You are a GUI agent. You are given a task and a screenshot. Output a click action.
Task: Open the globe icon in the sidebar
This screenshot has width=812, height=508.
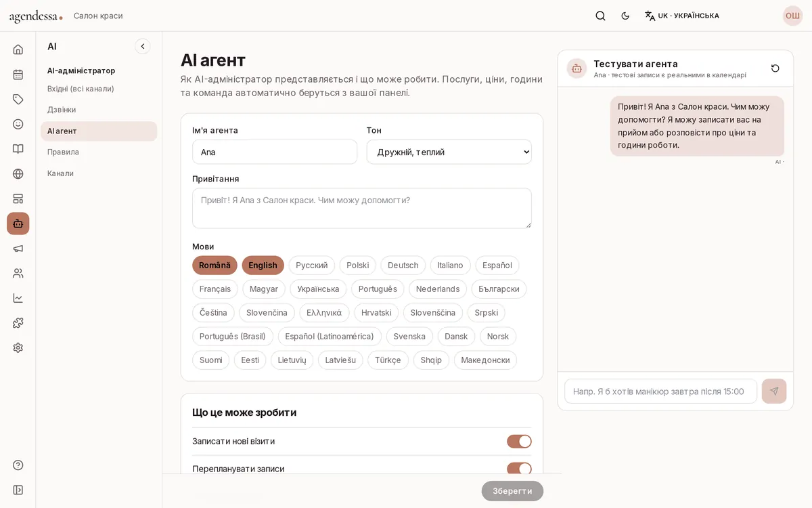(18, 174)
